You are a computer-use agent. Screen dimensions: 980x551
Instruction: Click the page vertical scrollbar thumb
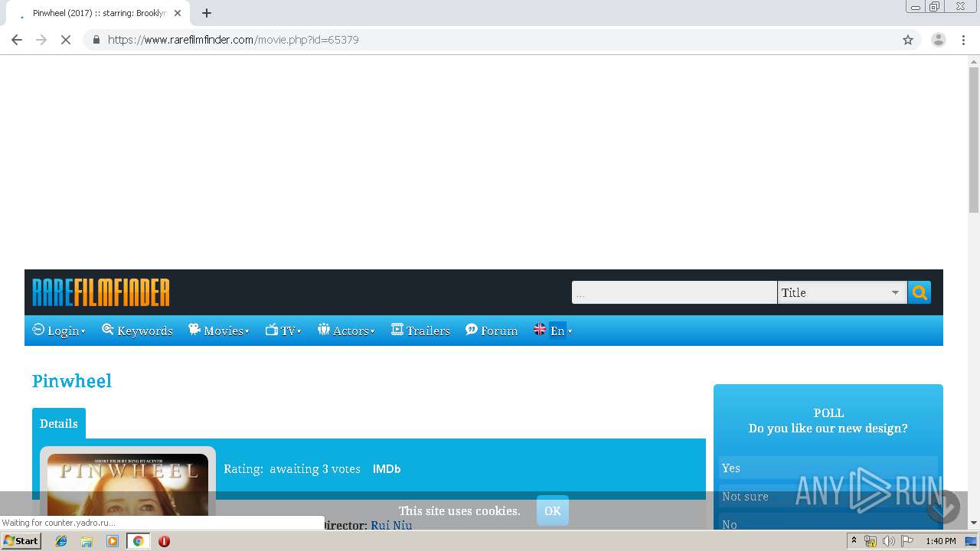click(974, 139)
